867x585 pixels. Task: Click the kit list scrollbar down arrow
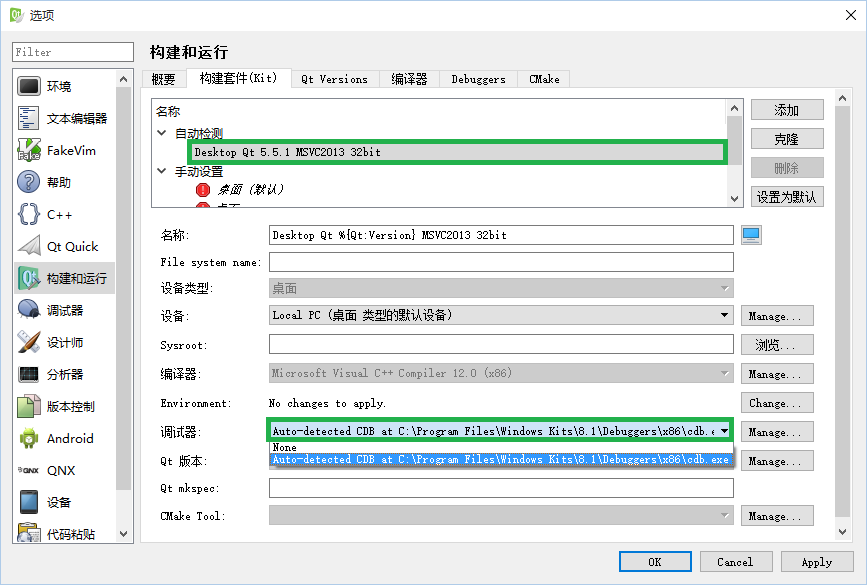click(734, 199)
